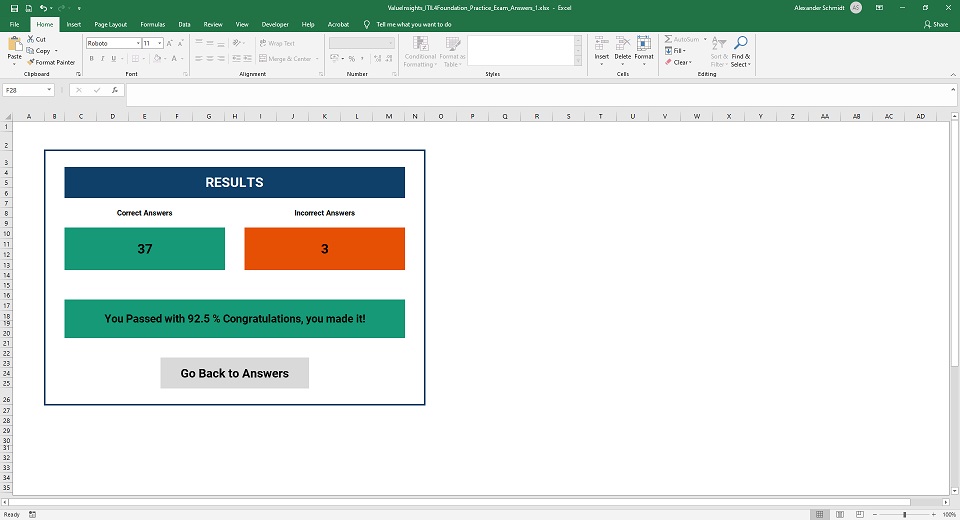Click the green Correct Answers box showing 37
The height and width of the screenshot is (520, 960).
144,249
